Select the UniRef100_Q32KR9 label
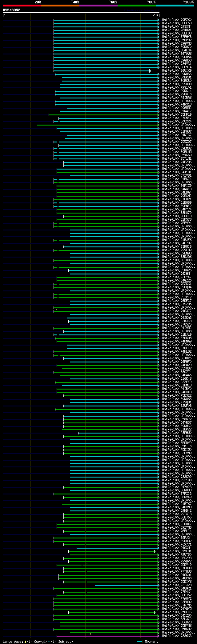The height and width of the screenshot is (644, 197). click(x=177, y=477)
